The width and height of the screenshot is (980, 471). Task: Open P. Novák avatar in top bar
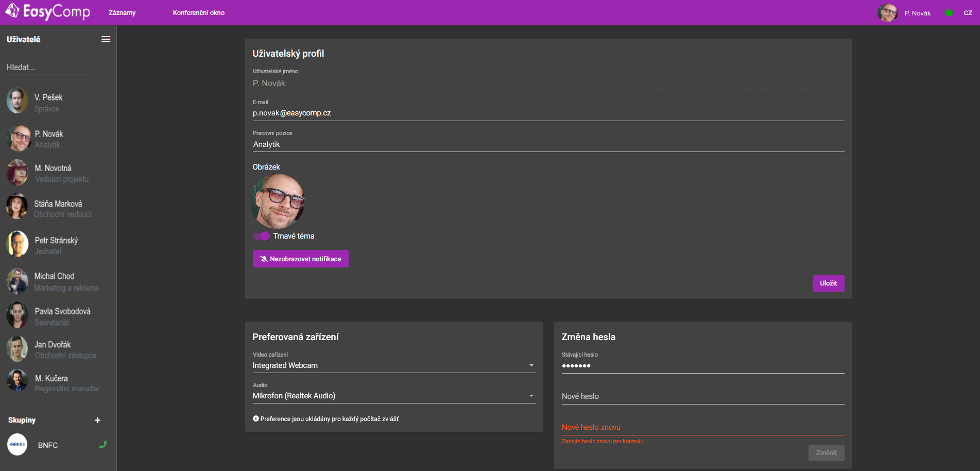click(887, 13)
